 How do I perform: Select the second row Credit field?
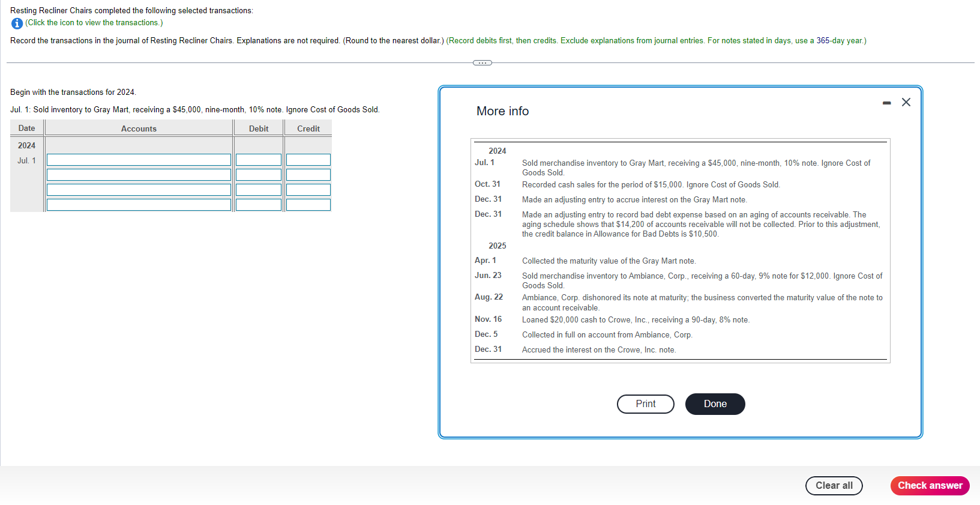pyautogui.click(x=308, y=175)
